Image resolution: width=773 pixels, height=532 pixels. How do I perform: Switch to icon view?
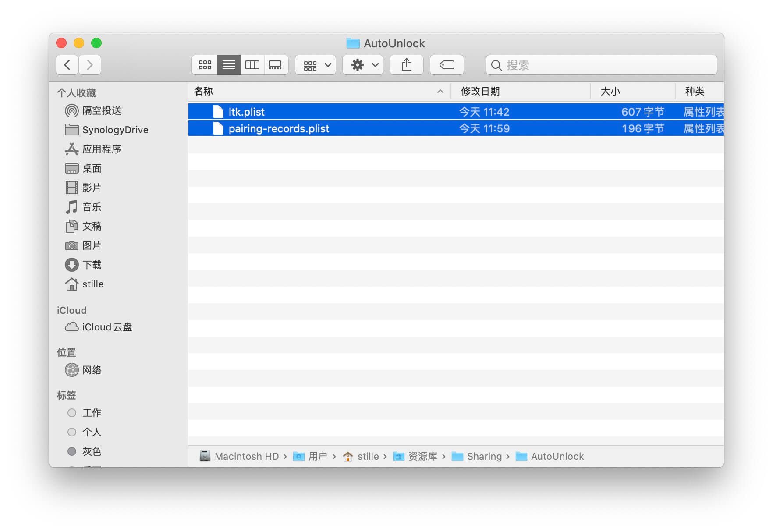tap(205, 65)
